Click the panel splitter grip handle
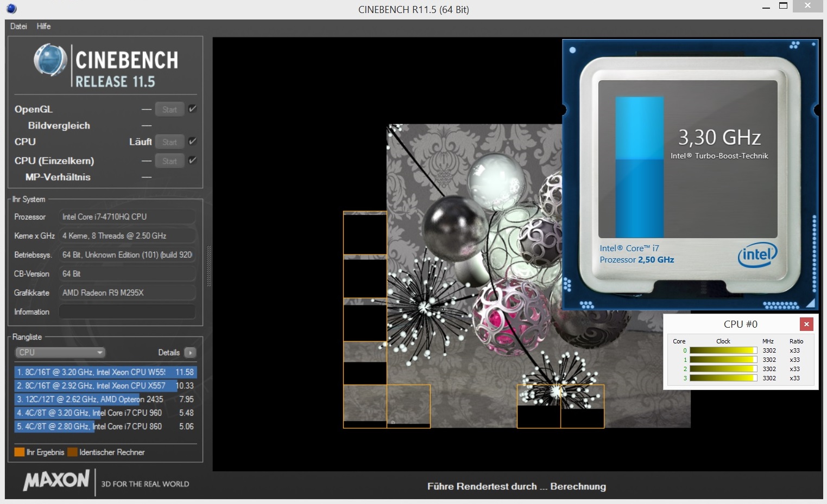The image size is (827, 504). [209, 266]
